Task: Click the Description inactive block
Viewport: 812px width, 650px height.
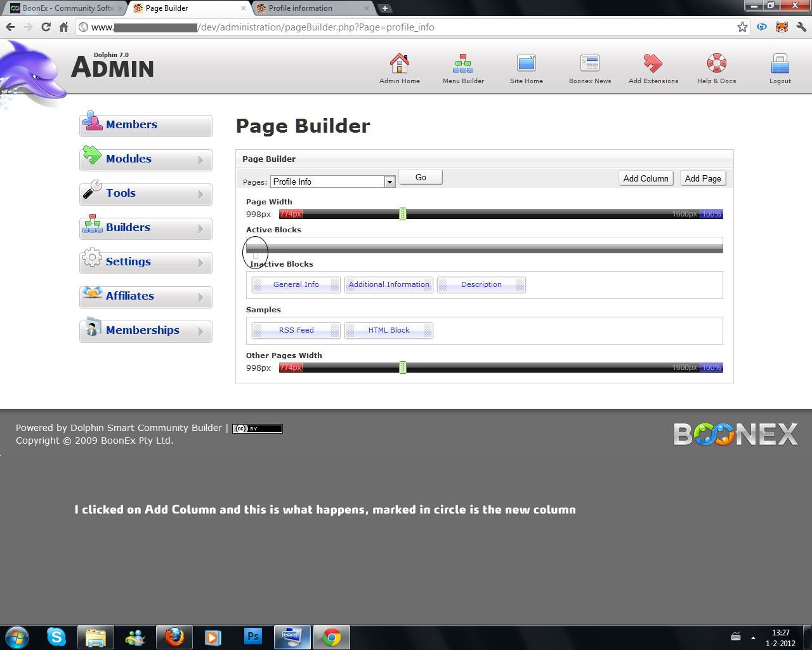Action: coord(481,285)
